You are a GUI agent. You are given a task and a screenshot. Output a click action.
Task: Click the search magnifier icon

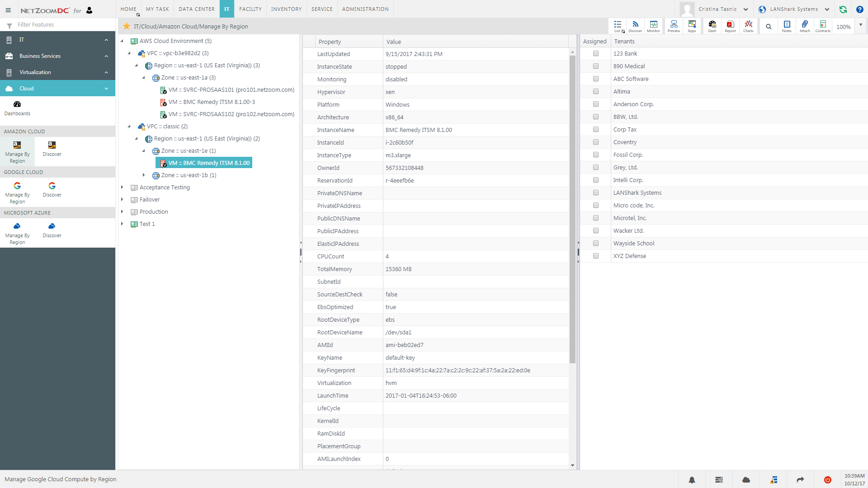tap(769, 27)
